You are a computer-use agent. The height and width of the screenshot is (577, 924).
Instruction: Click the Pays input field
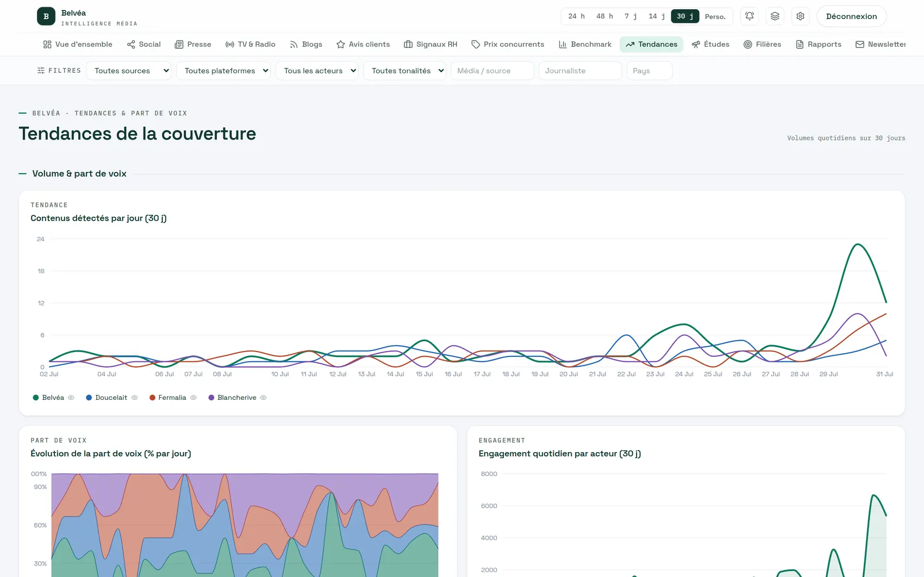point(650,71)
